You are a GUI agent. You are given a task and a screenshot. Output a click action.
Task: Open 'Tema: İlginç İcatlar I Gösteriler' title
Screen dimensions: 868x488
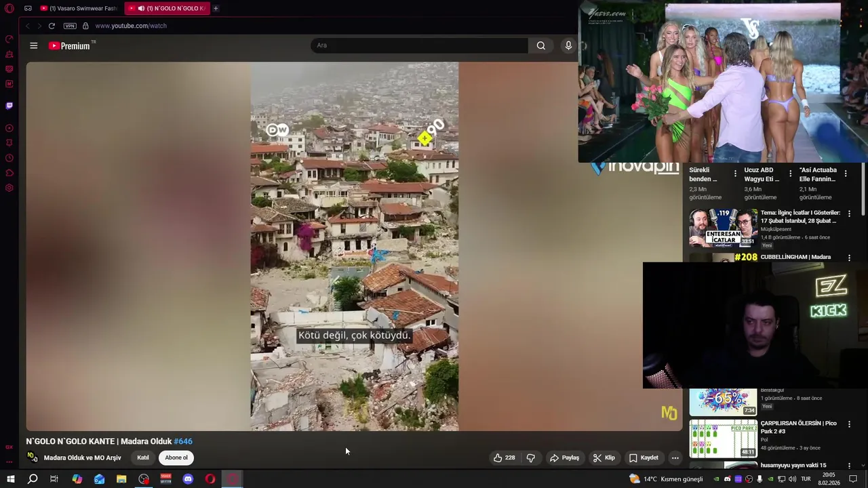tap(800, 217)
